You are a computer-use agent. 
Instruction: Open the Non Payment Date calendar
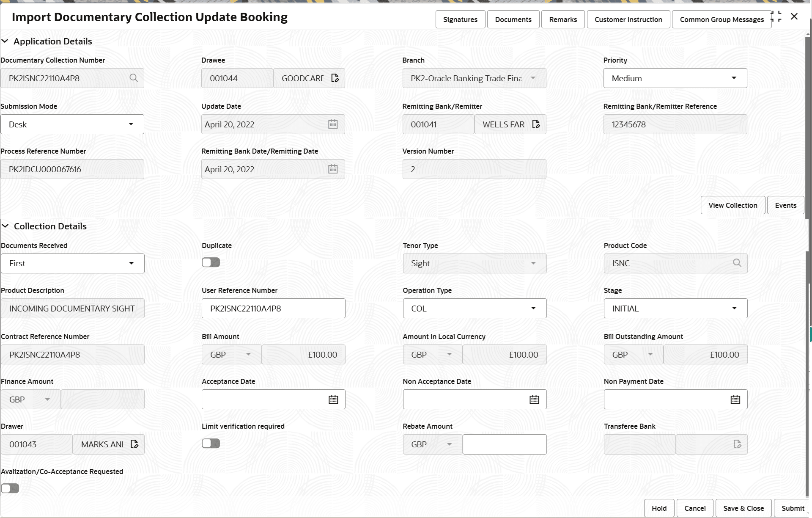[x=735, y=400]
